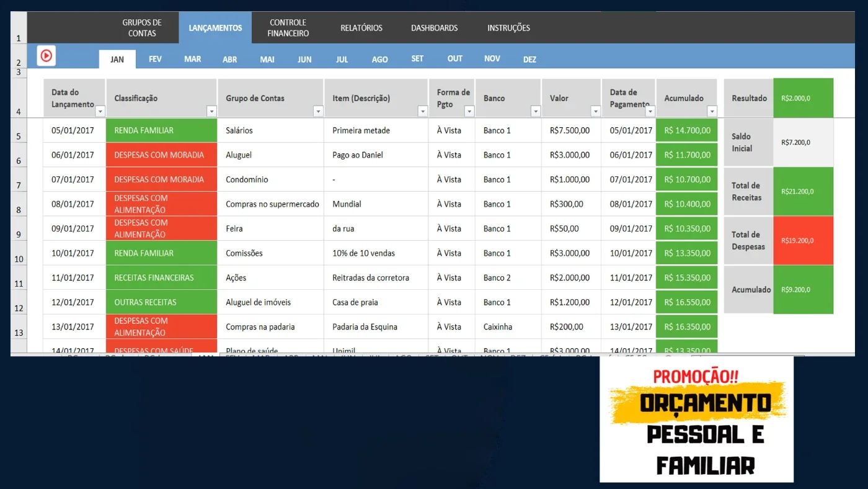Image resolution: width=868 pixels, height=489 pixels.
Task: Open the ABR month tab
Action: (x=230, y=60)
